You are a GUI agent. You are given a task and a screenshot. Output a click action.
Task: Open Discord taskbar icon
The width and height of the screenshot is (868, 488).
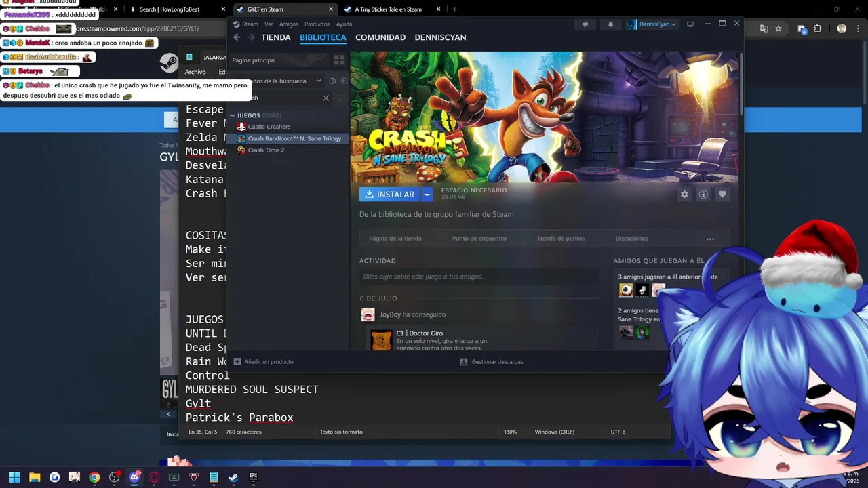pos(134,477)
